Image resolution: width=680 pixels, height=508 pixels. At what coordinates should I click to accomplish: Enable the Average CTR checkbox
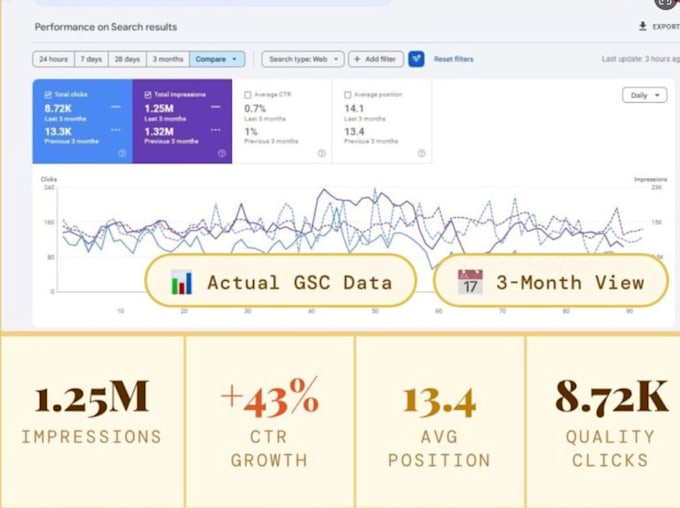point(248,95)
